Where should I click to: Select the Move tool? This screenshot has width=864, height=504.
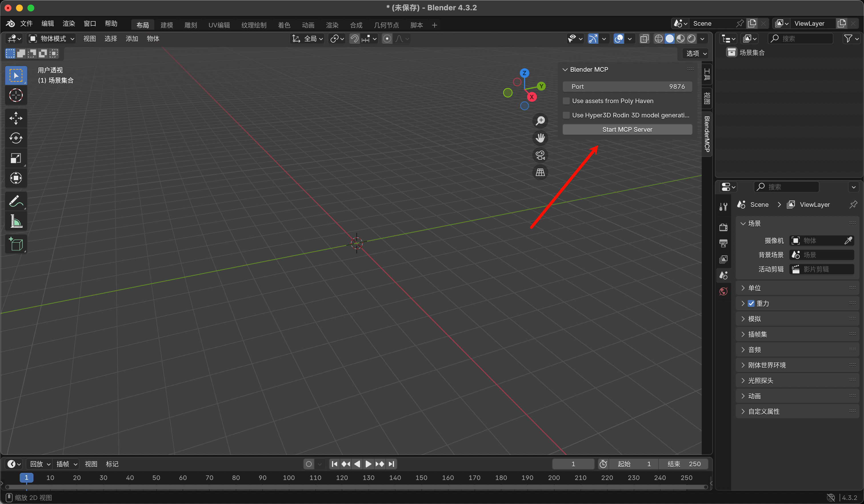tap(16, 118)
